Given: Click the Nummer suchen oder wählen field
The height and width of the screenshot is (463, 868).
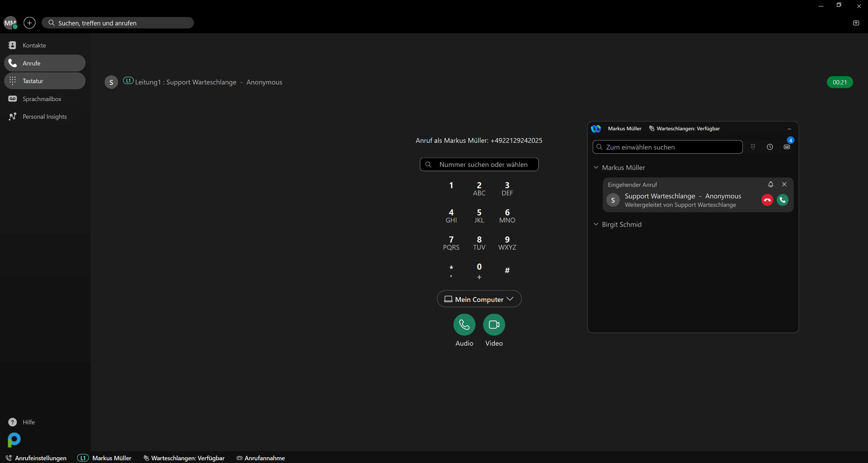Looking at the screenshot, I should point(483,165).
